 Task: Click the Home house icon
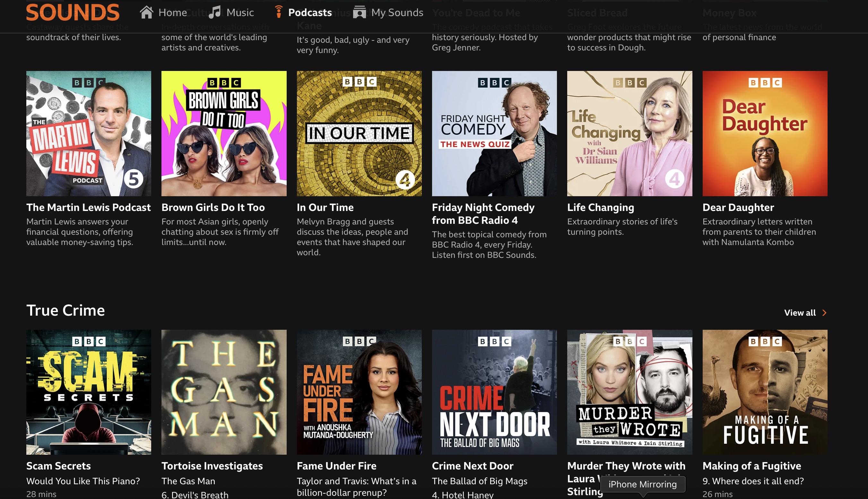pos(146,12)
